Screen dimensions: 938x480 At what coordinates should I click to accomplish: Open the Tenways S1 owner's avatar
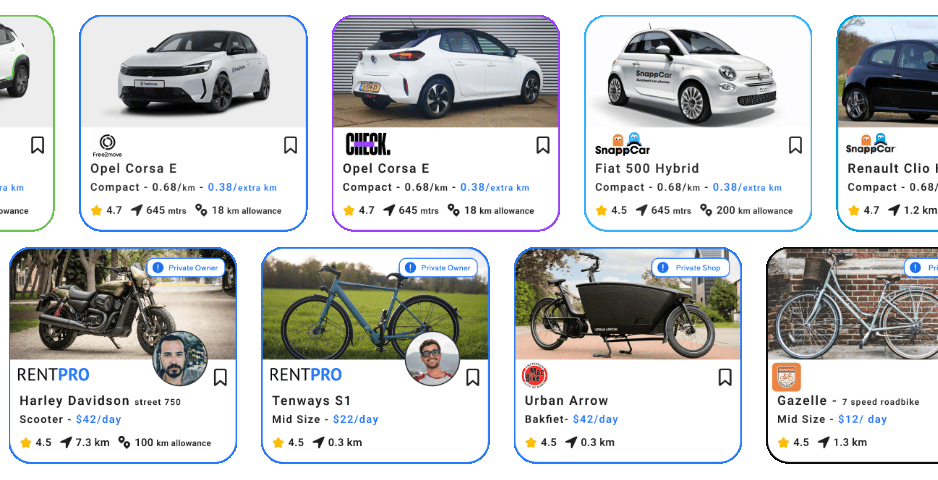point(433,359)
